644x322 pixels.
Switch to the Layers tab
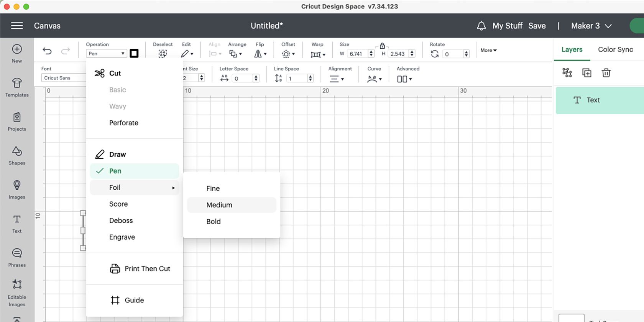pyautogui.click(x=572, y=49)
